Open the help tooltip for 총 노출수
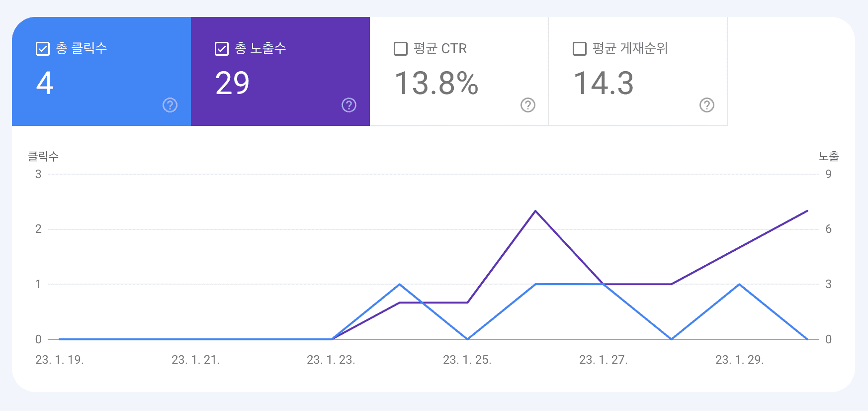 tap(349, 105)
